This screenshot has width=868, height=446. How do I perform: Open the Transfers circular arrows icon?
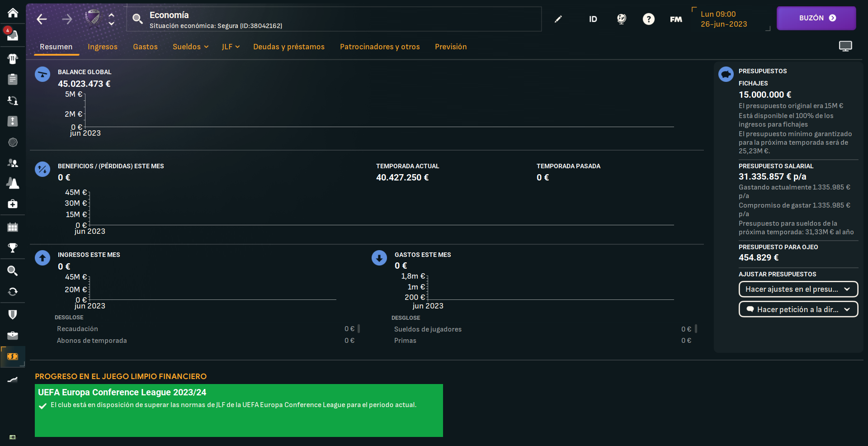tap(13, 292)
